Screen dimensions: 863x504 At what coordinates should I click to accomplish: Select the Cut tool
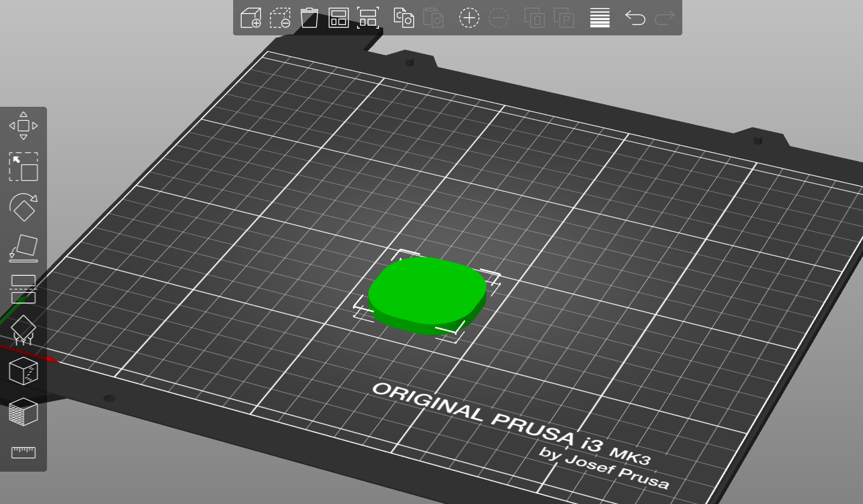23,289
